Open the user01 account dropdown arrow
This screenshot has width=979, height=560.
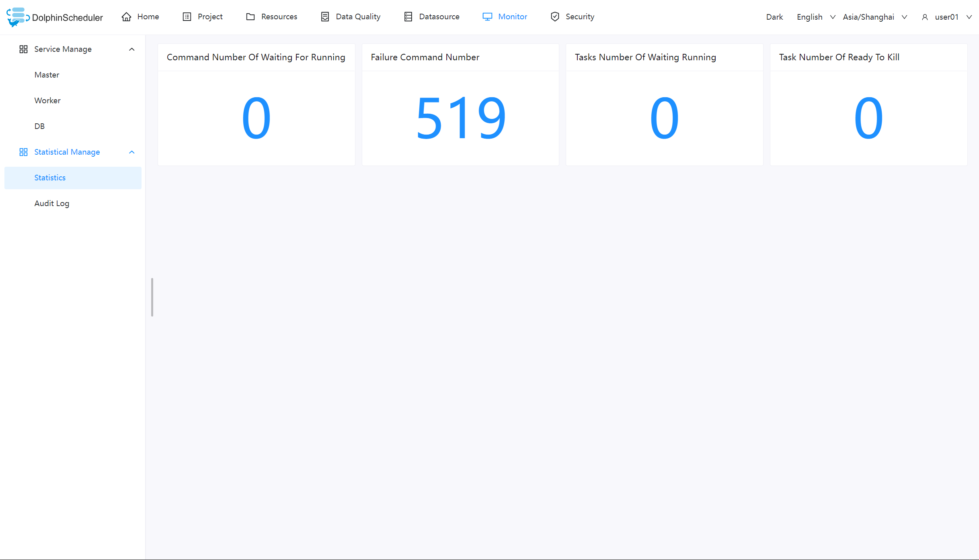point(969,17)
